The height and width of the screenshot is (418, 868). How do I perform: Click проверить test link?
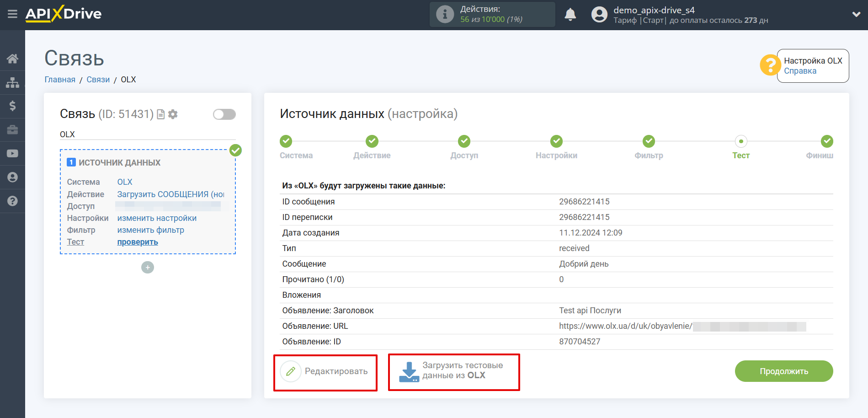138,242
